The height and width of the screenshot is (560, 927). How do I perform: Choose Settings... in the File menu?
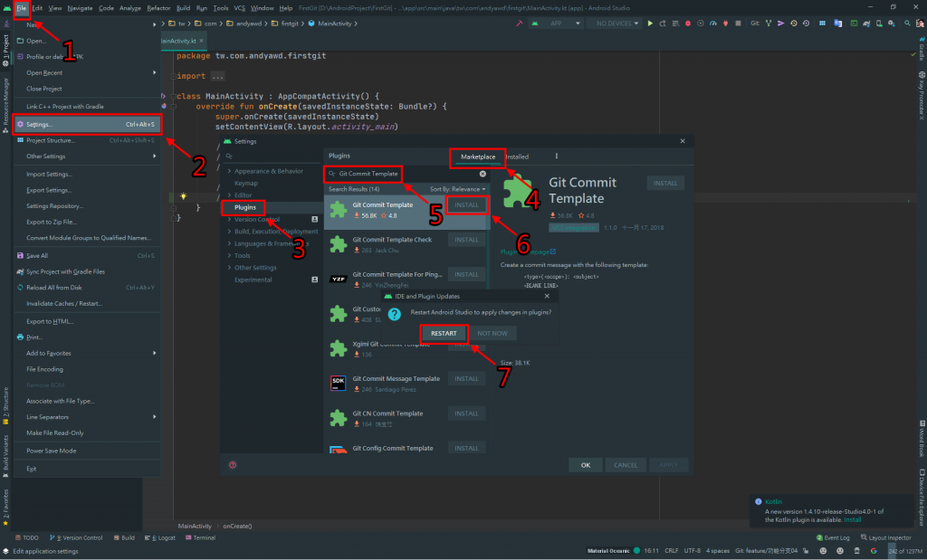[87, 125]
